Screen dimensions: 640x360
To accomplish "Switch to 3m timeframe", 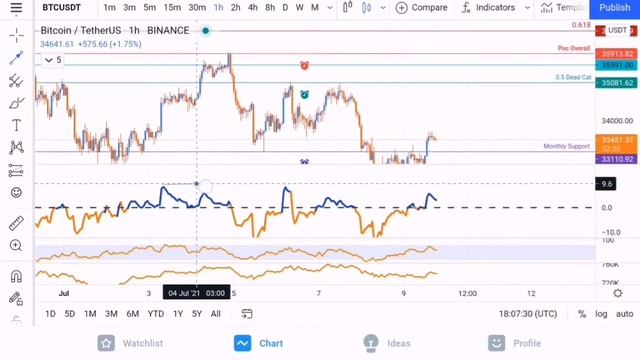I will click(129, 7).
